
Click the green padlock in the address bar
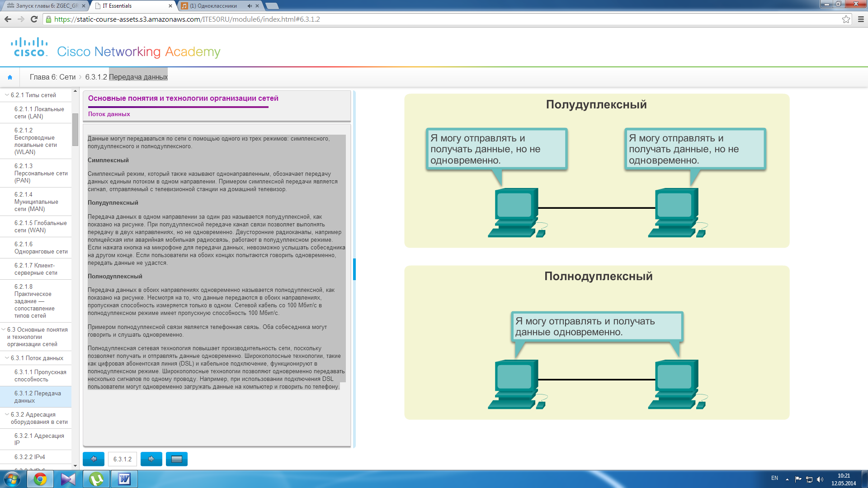tap(49, 19)
